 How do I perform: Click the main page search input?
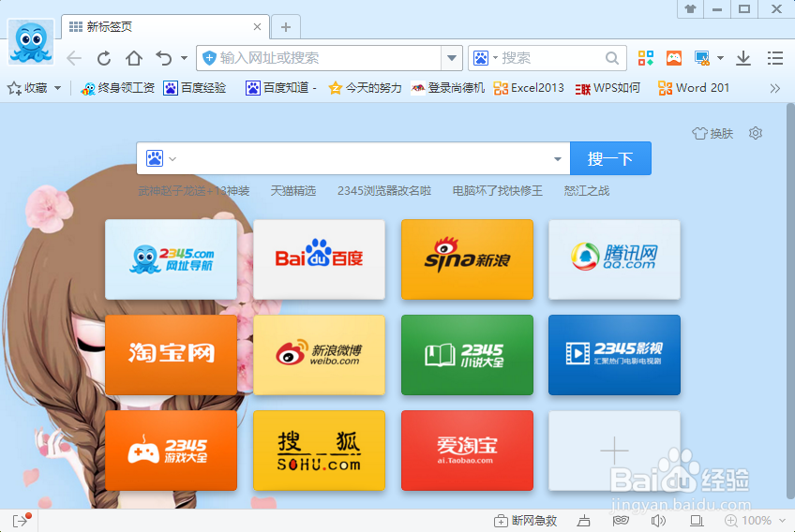[353, 158]
